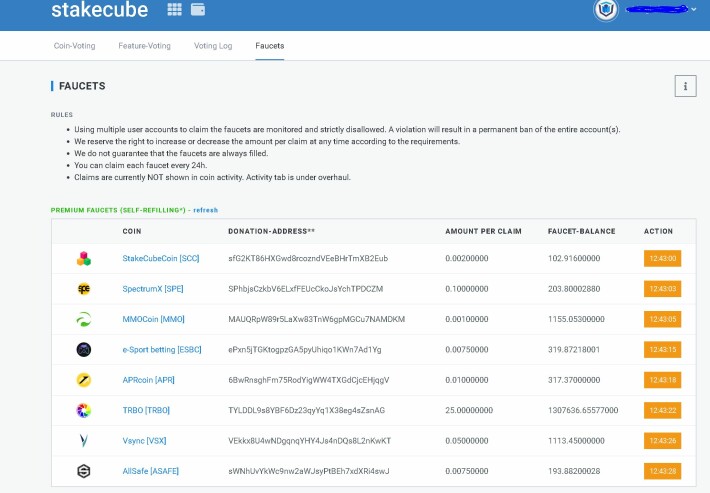Open the wallet icon in header
The image size is (710, 493).
click(x=198, y=10)
